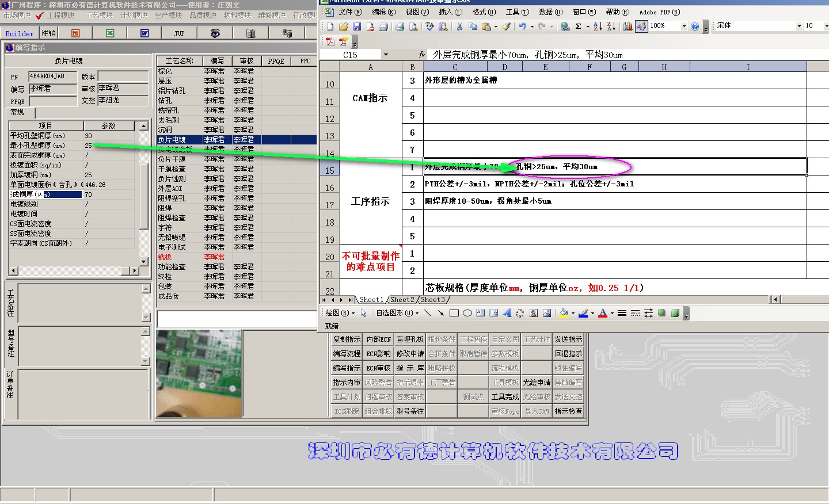Click the eye icon button in the program toolbar
This screenshot has width=829, height=504.
coord(215,33)
